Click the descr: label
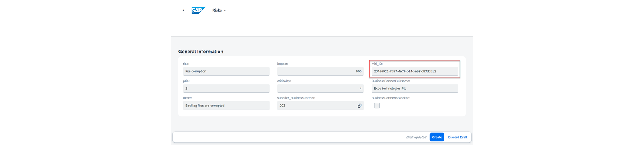The image size is (644, 149). [187, 98]
